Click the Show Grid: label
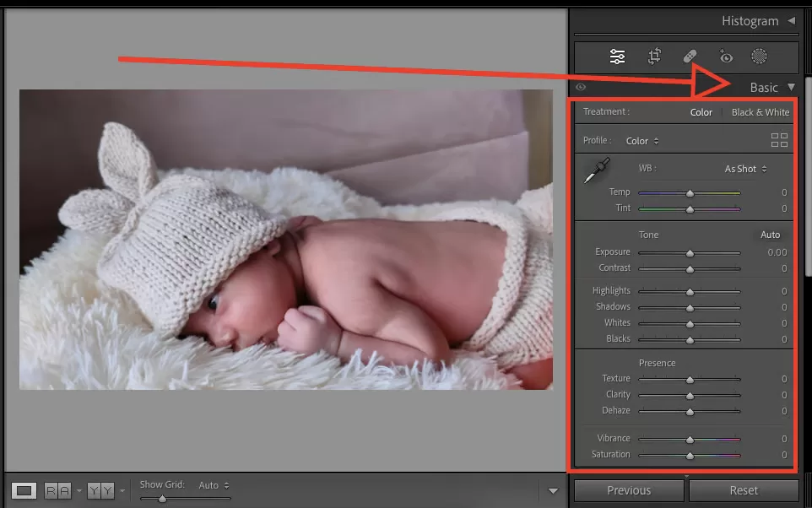Screen dimensions: 812x508 pyautogui.click(x=162, y=484)
